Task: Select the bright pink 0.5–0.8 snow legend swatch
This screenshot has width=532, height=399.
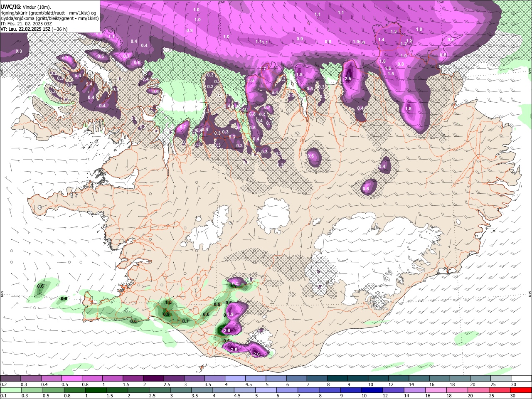Action: [x=71, y=379]
